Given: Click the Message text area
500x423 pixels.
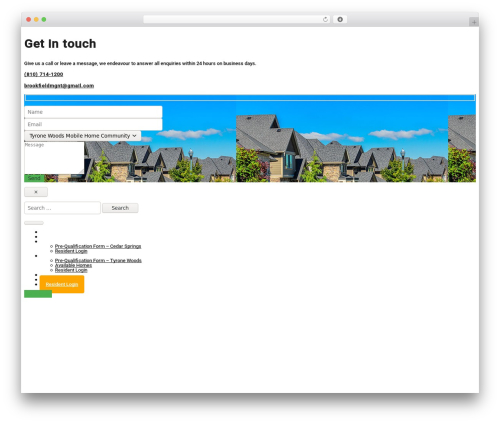Looking at the screenshot, I should coord(54,158).
